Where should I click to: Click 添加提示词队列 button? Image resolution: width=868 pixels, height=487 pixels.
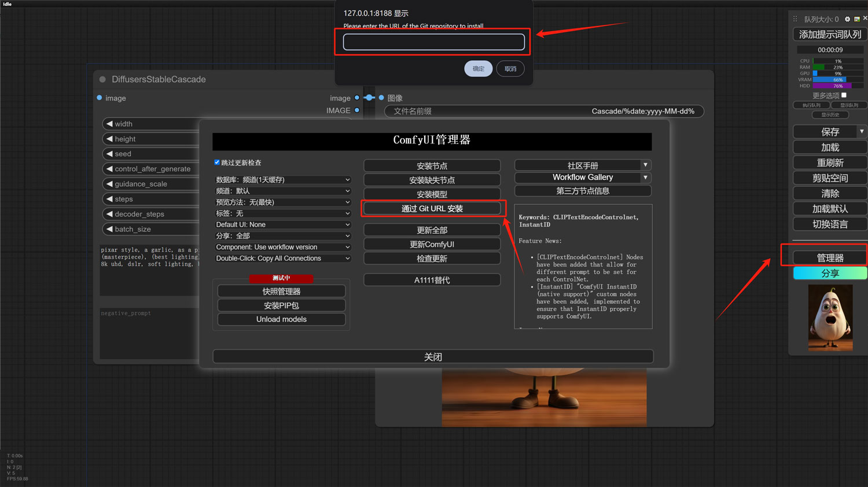[830, 34]
